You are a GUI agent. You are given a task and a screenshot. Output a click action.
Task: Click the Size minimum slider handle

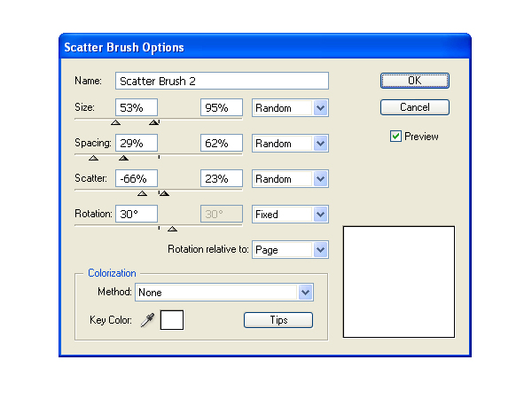click(115, 122)
